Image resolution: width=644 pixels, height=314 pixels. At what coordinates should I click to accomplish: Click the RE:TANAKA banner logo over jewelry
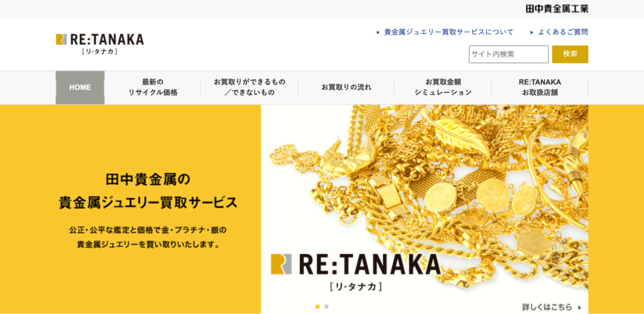pyautogui.click(x=355, y=272)
